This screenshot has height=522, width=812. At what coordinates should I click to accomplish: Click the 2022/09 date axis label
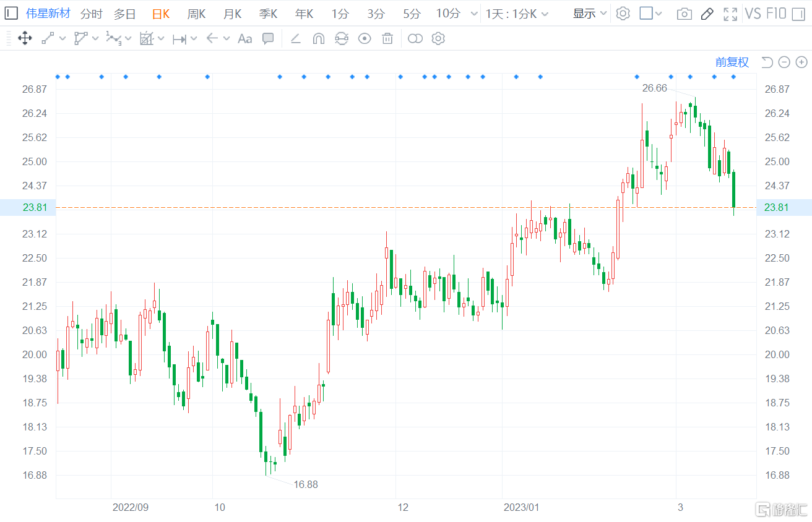131,507
